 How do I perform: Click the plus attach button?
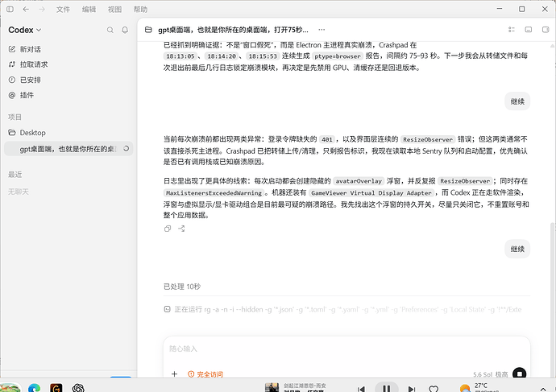tap(174, 373)
